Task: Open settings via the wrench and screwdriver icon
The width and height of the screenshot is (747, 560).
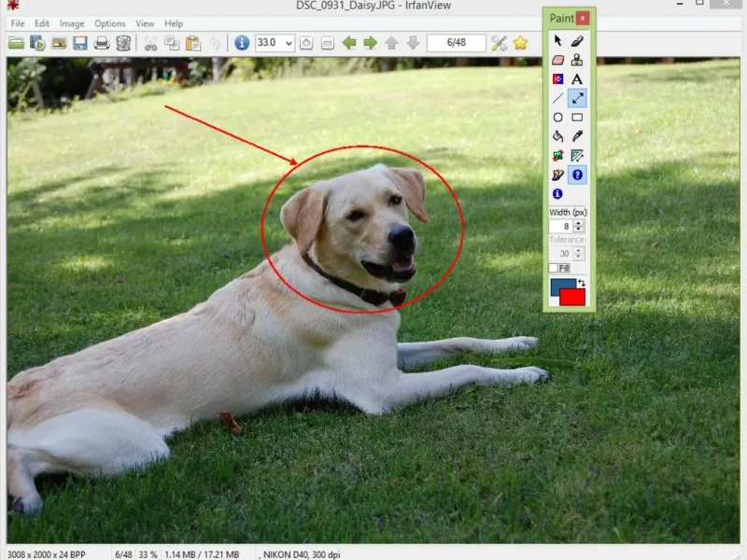Action: 499,43
